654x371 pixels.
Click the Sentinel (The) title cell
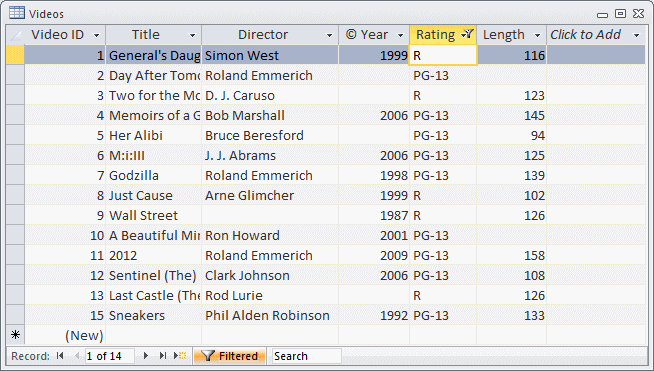(154, 276)
